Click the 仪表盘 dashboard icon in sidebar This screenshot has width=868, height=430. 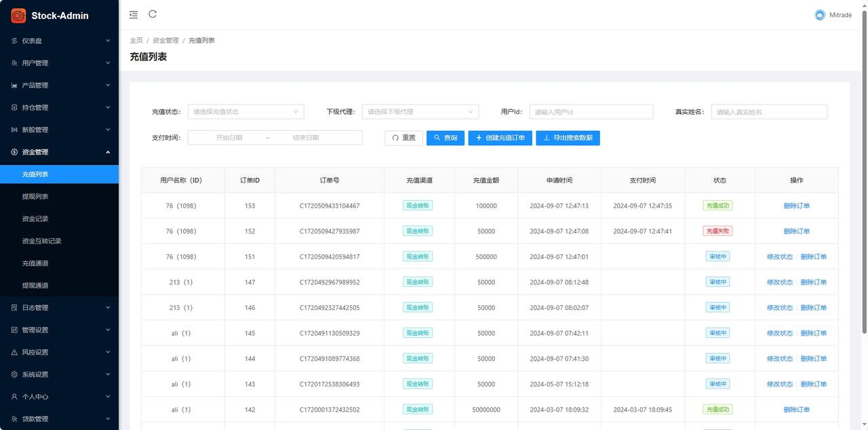[15, 41]
